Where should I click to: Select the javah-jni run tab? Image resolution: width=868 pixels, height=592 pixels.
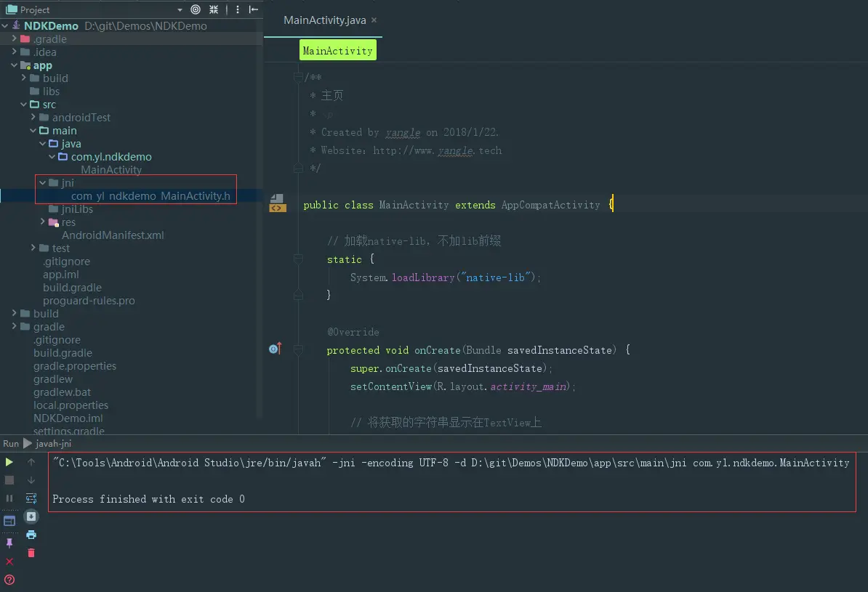click(x=47, y=444)
